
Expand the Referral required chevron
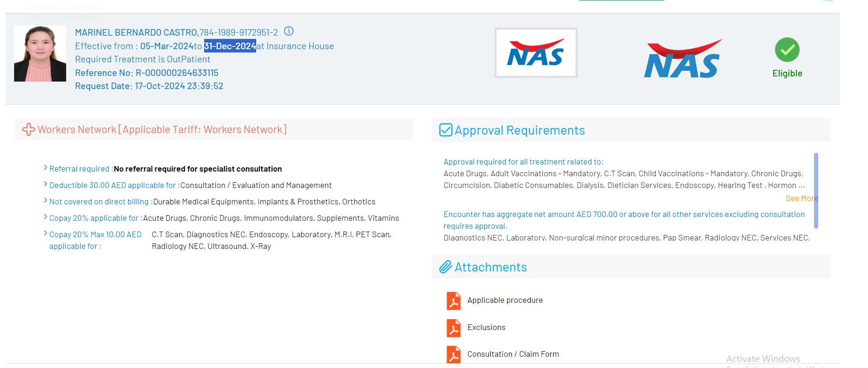click(46, 168)
